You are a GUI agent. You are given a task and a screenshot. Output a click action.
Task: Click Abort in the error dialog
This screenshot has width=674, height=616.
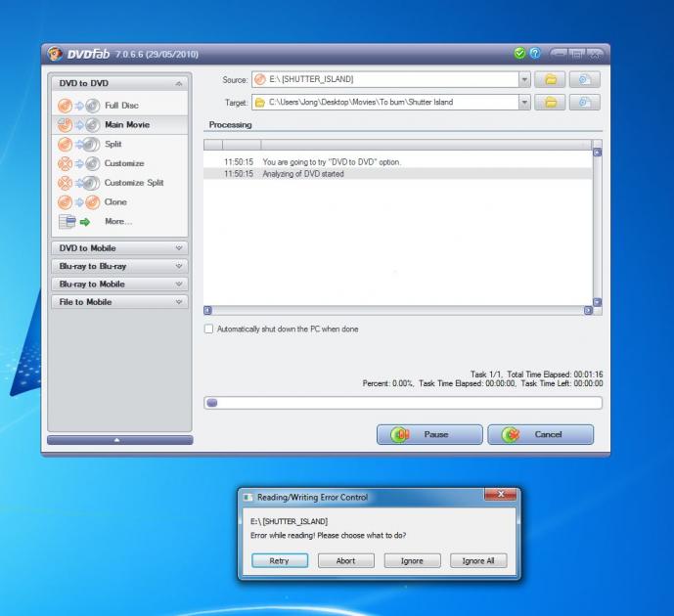(346, 560)
